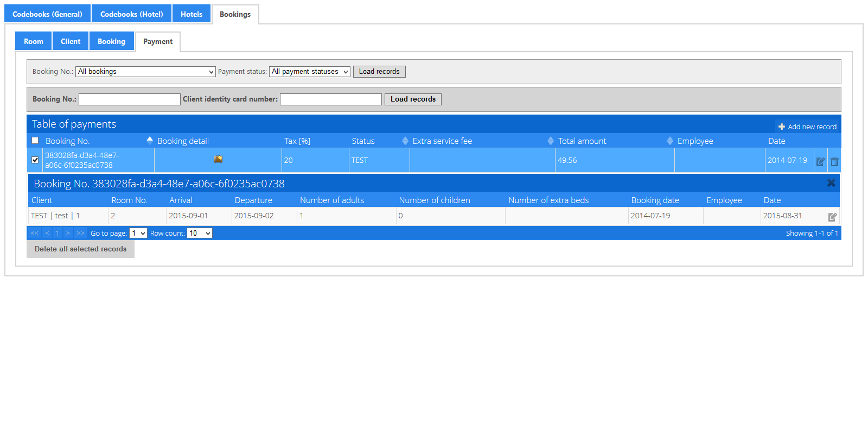Open booking detail briefcase icon

218,159
